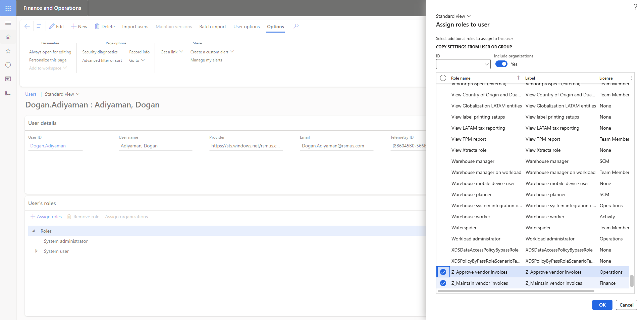Image resolution: width=644 pixels, height=320 pixels.
Task: Open the Go to dropdown
Action: click(137, 60)
